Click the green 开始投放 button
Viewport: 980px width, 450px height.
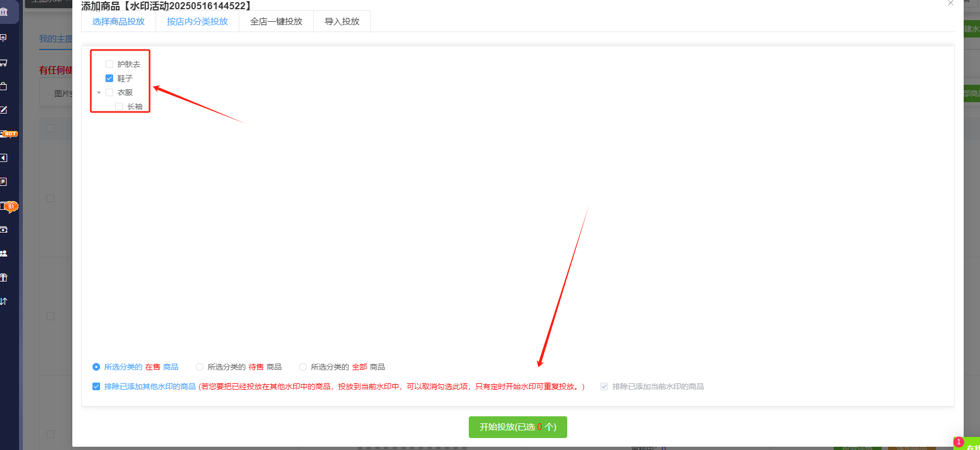click(x=518, y=427)
